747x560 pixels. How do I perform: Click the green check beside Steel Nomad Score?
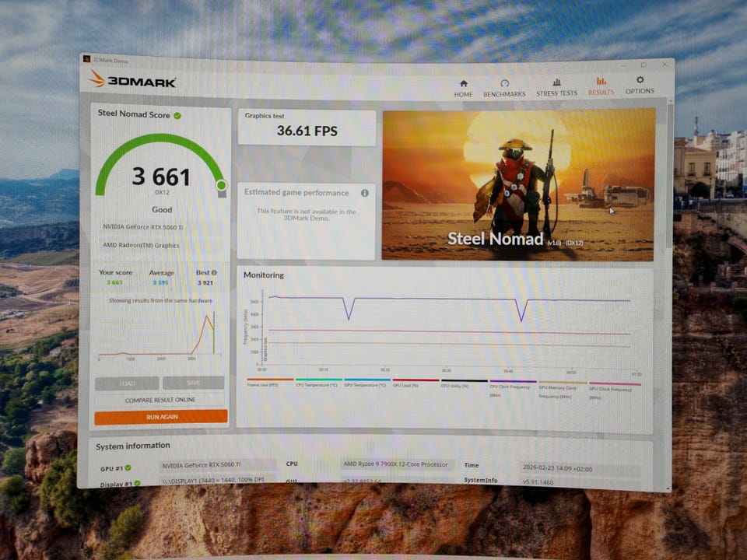177,116
